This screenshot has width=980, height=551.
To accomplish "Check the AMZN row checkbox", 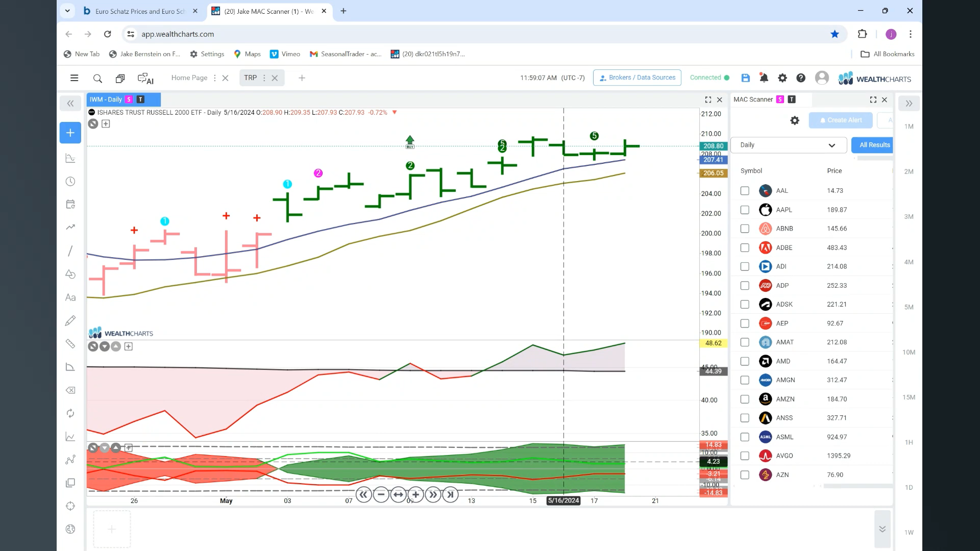I will (745, 399).
